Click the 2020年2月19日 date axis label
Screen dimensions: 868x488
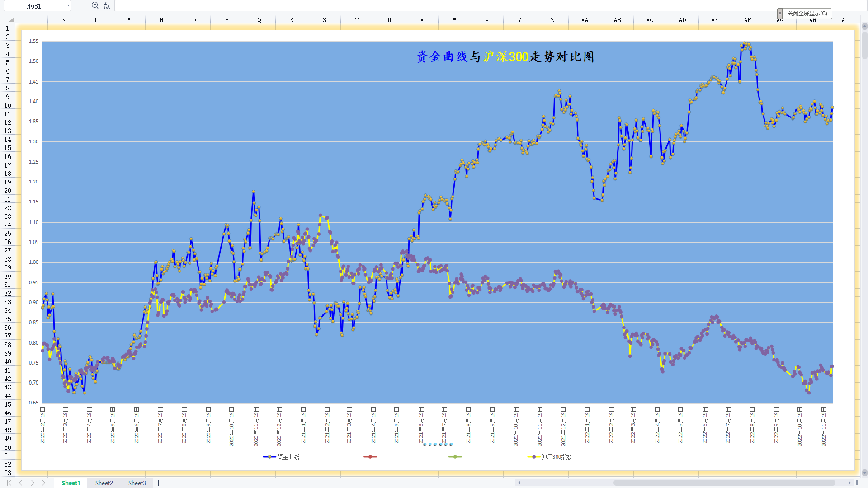tap(42, 425)
